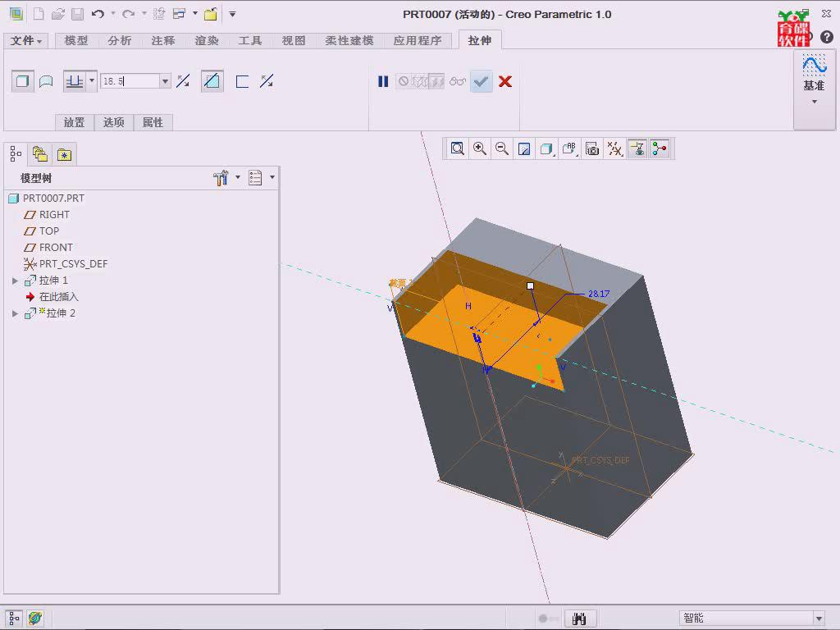Viewport: 840px width, 630px height.
Task: Open the window switcher icon
Action: click(179, 14)
